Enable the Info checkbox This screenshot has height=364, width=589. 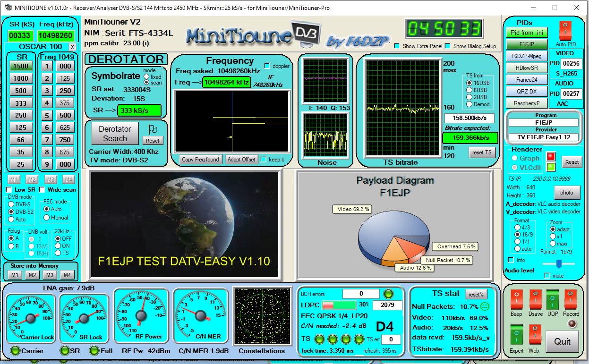(x=511, y=260)
